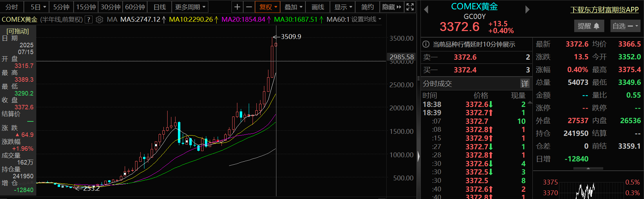Click the 最高 value 3375.4
Image resolution: width=644 pixels, height=199 pixels.
[629, 70]
